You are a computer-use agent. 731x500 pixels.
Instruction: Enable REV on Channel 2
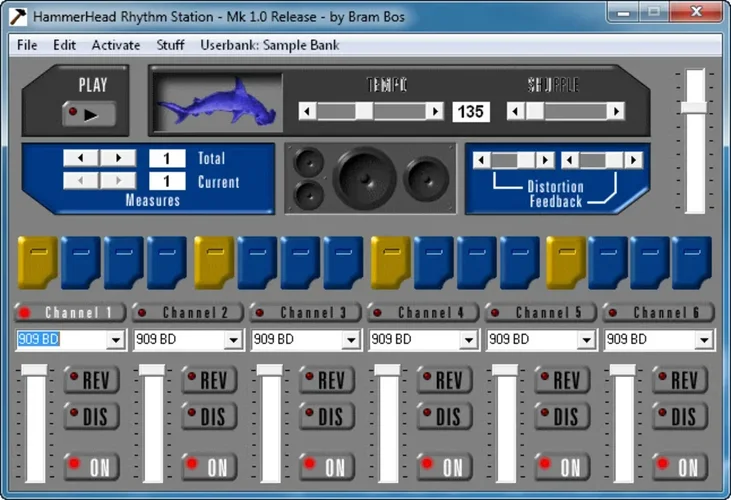[207, 380]
